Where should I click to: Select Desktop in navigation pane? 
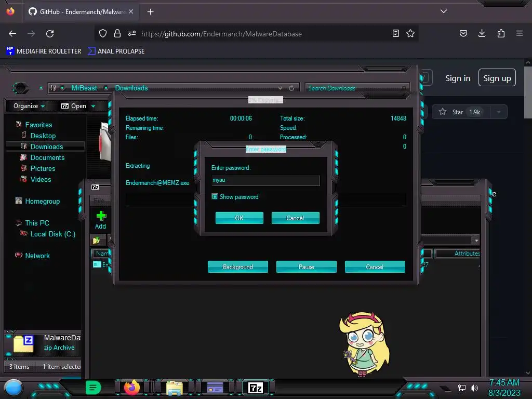click(x=43, y=136)
